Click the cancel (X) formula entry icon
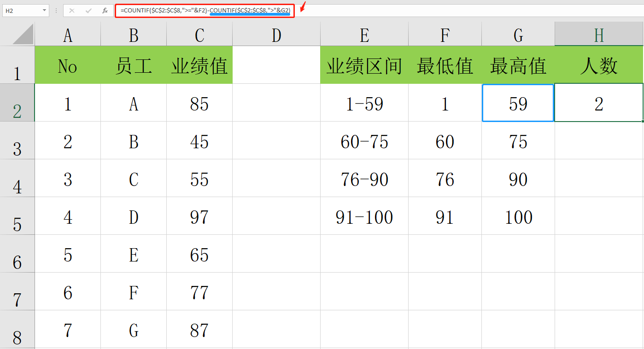This screenshot has width=644, height=349. (72, 10)
